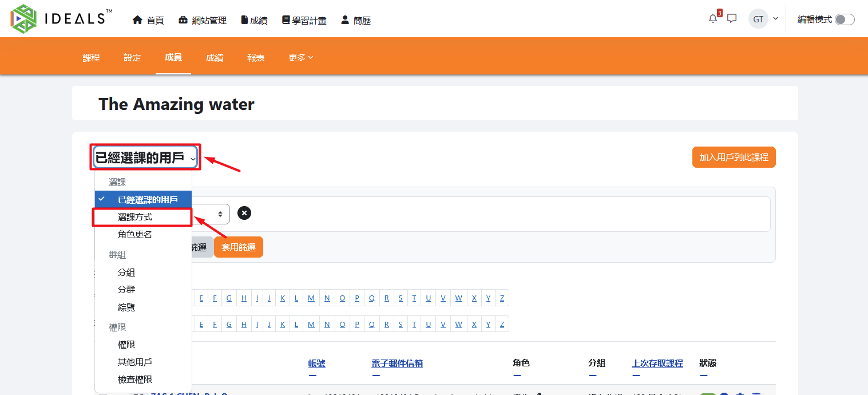Switch to the 報表 tab

click(x=256, y=57)
